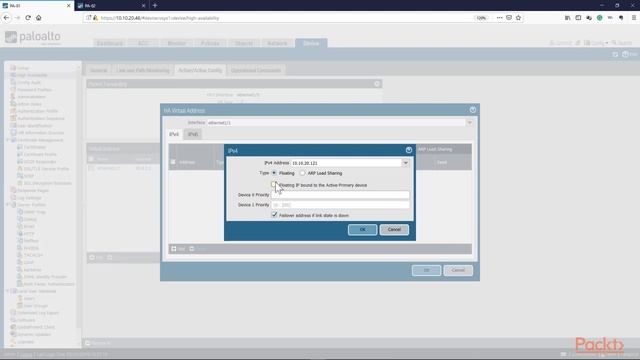Open the Firefox hamburger menu
640x360 pixels.
click(x=634, y=18)
